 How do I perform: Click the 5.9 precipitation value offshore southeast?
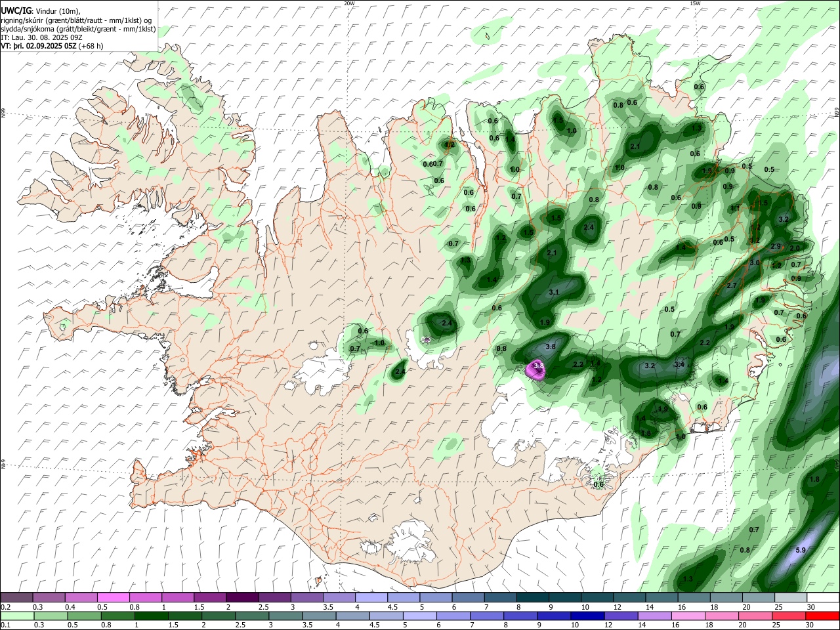pyautogui.click(x=801, y=550)
